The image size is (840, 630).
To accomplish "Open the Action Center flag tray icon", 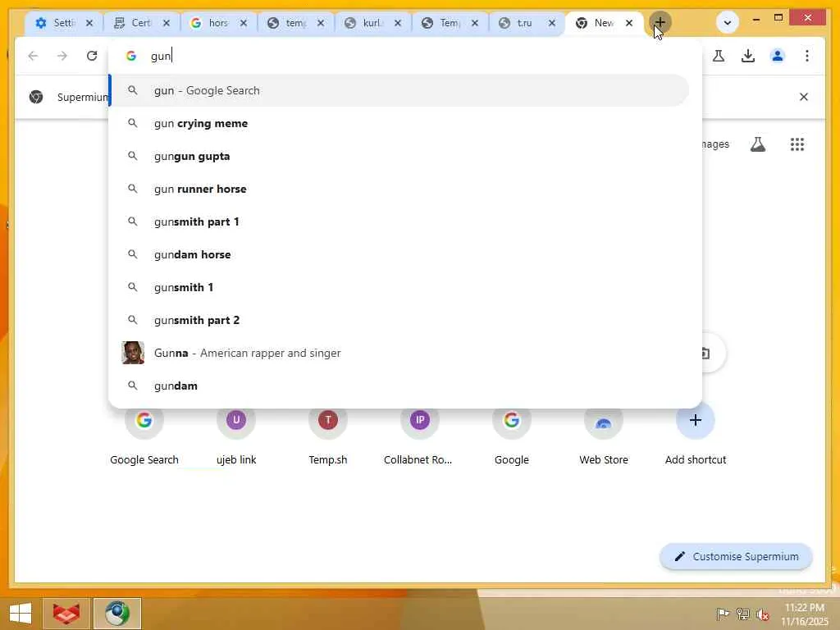I will coord(723,614).
